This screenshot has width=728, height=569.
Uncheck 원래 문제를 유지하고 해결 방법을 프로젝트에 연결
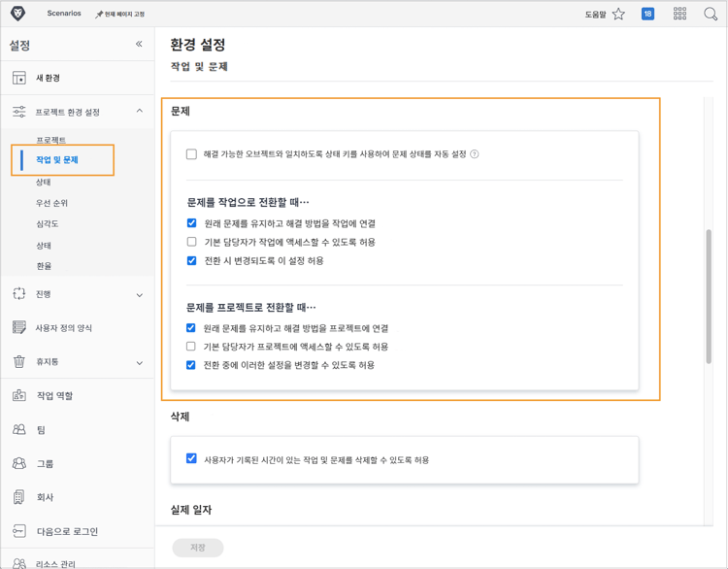pos(191,328)
